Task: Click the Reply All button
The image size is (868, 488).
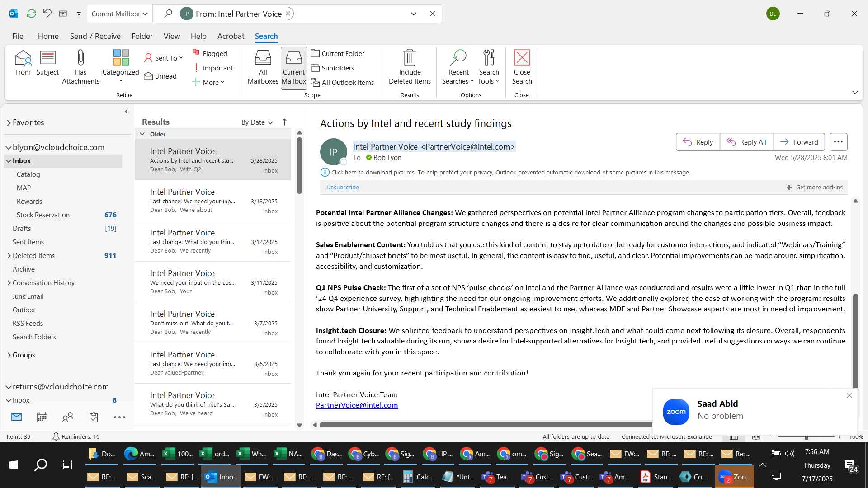Action: pos(746,142)
